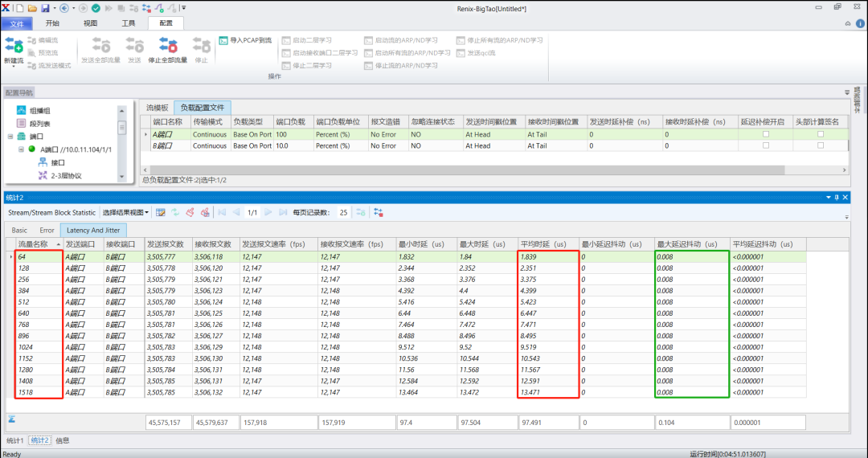Click the 新建流 new stream button
The height and width of the screenshot is (458, 868).
point(14,51)
